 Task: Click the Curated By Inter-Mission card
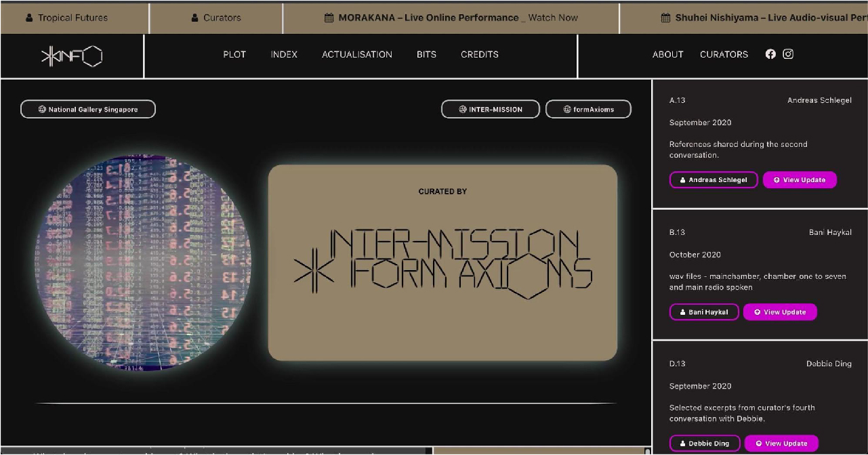[442, 263]
